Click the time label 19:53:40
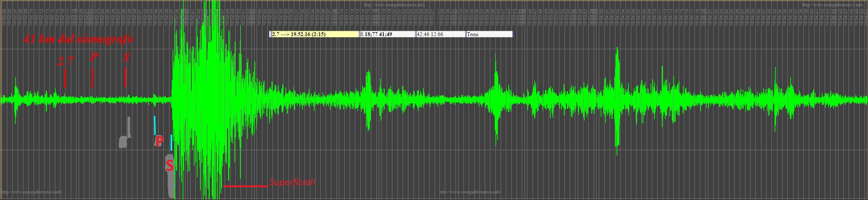 (x=498, y=17)
